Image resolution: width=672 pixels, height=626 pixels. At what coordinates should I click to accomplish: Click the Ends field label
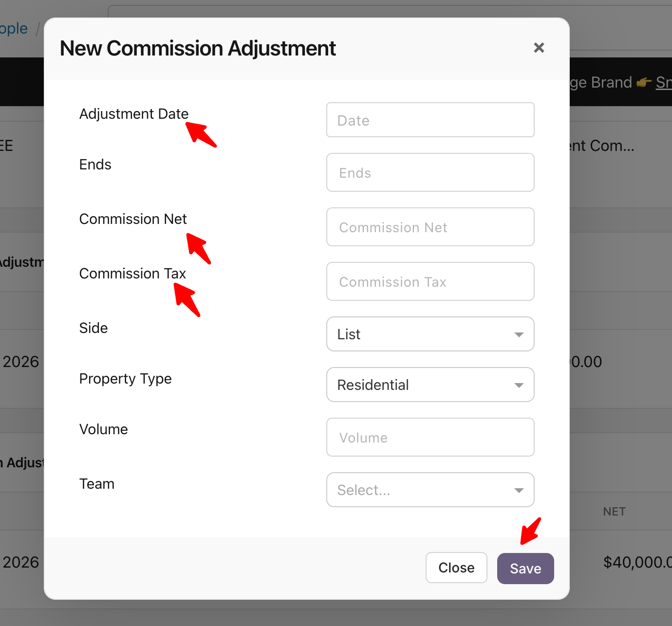click(x=95, y=165)
